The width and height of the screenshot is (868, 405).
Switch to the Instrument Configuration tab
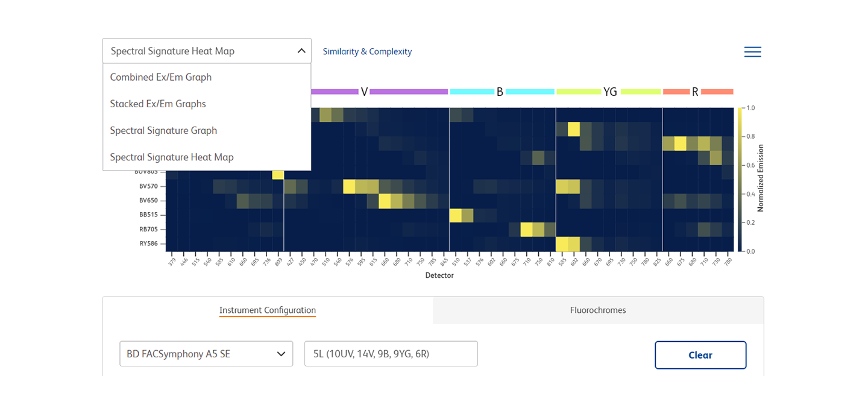tap(268, 310)
